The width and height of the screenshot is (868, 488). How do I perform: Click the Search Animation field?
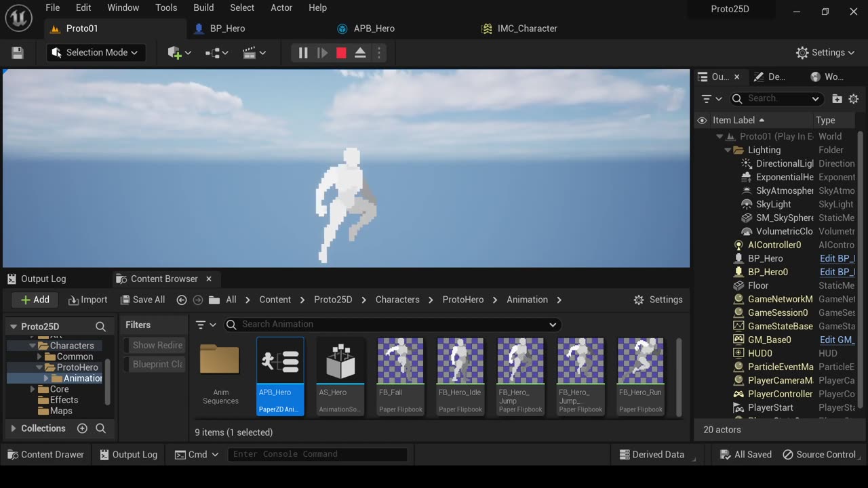tap(392, 325)
